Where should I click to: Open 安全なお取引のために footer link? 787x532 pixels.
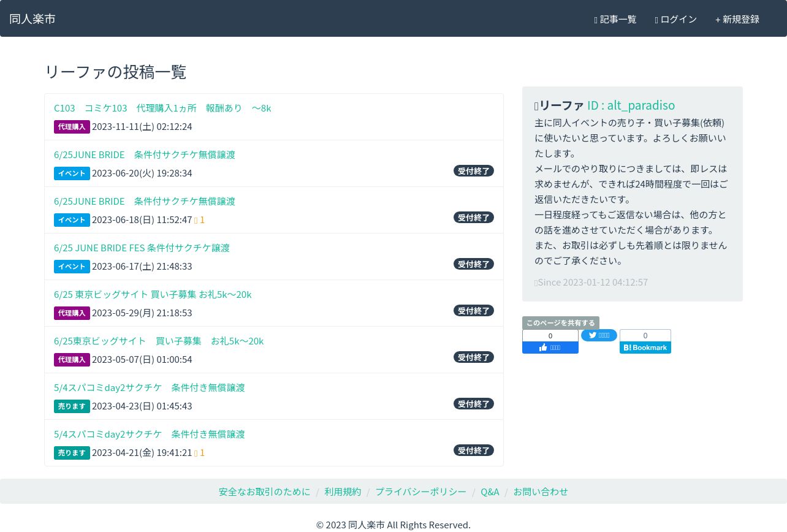point(264,492)
